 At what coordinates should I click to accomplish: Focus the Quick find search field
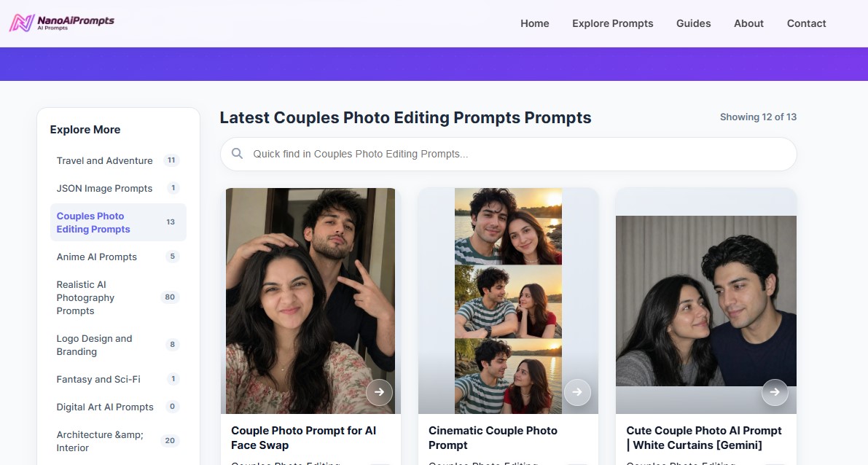508,154
